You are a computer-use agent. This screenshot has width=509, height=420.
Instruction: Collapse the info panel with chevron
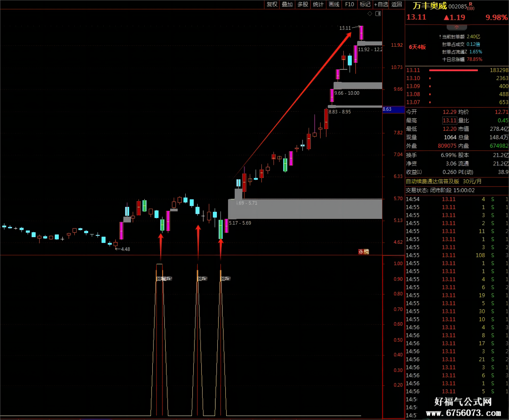456,27
